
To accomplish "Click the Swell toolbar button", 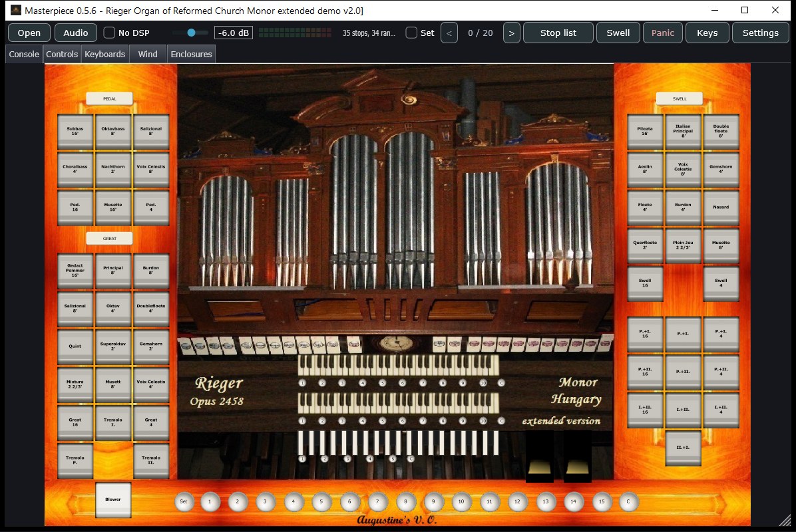I will click(x=618, y=33).
